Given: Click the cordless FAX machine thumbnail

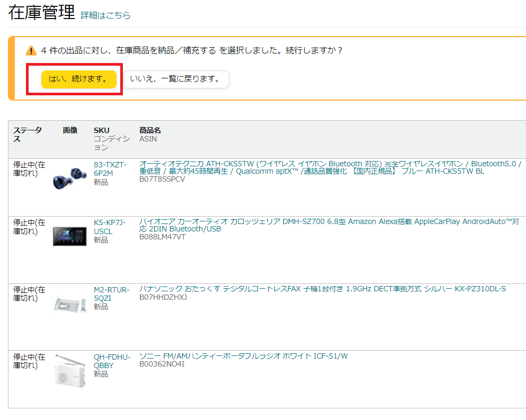Looking at the screenshot, I should pyautogui.click(x=70, y=303).
